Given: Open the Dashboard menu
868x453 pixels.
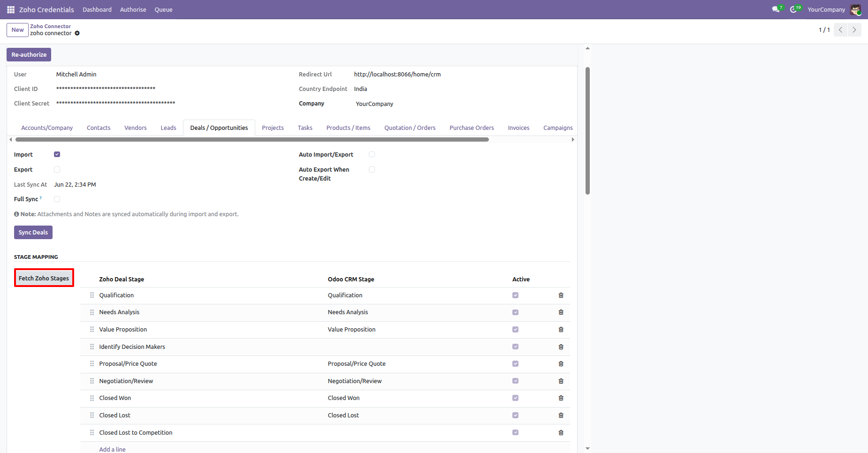Looking at the screenshot, I should point(97,9).
